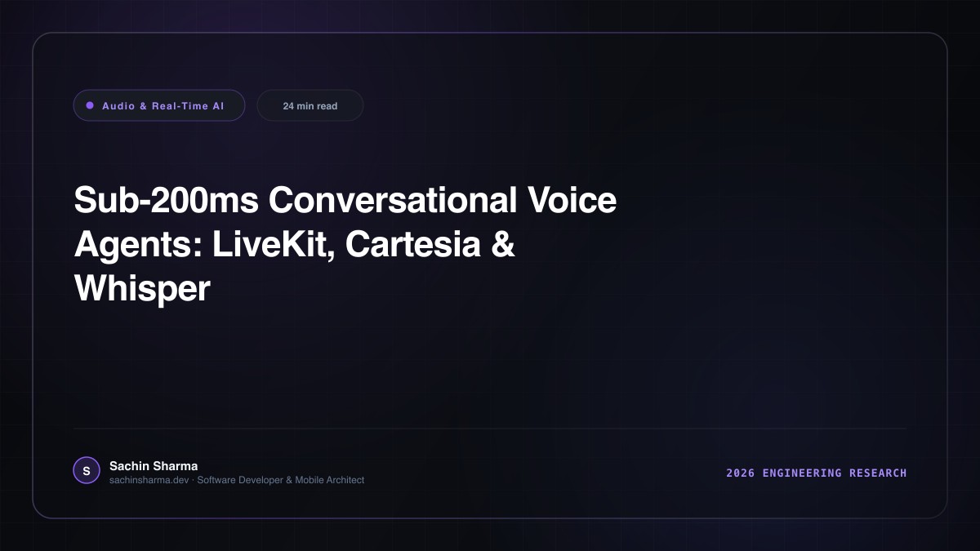Click the Audio & Real-Time AI category pill

tap(159, 105)
